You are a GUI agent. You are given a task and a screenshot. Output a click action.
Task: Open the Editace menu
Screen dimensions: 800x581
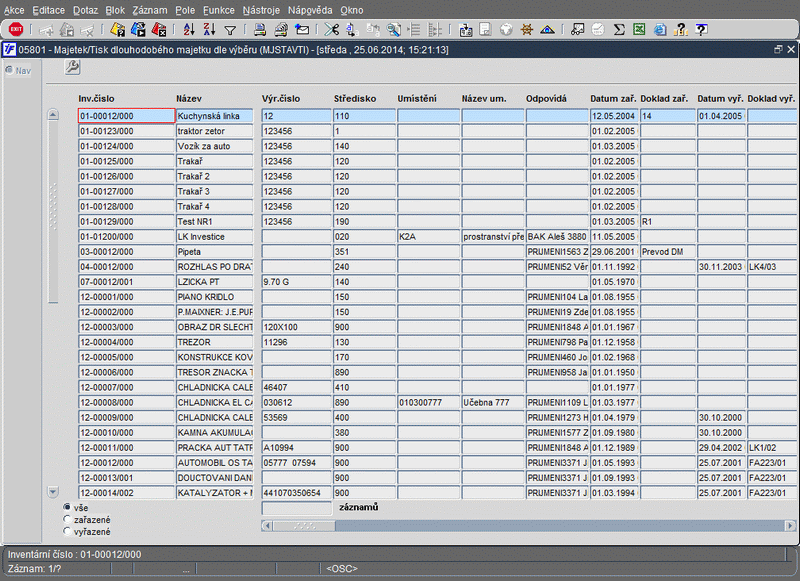pos(48,10)
